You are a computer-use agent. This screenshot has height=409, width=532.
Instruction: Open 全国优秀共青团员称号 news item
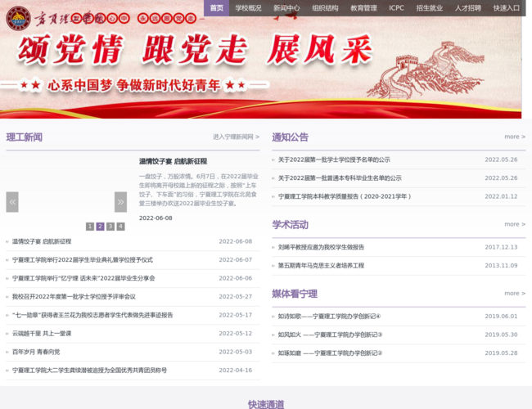(x=89, y=371)
